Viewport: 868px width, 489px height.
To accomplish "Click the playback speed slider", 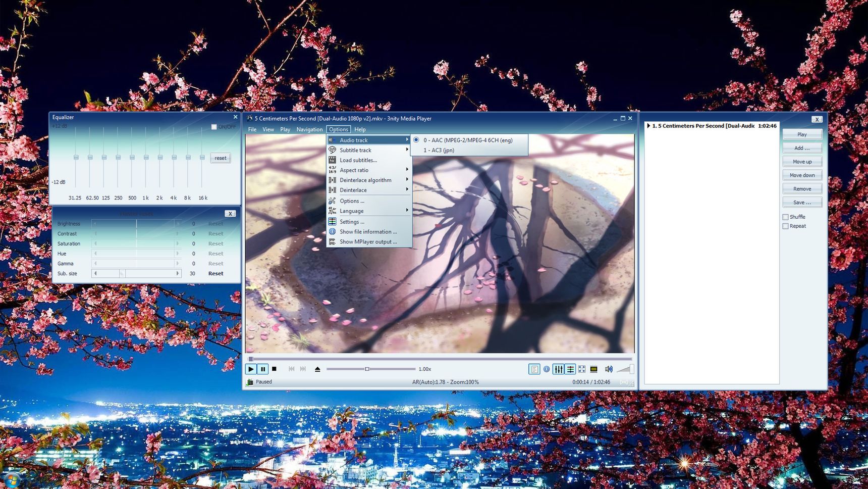I will [371, 369].
